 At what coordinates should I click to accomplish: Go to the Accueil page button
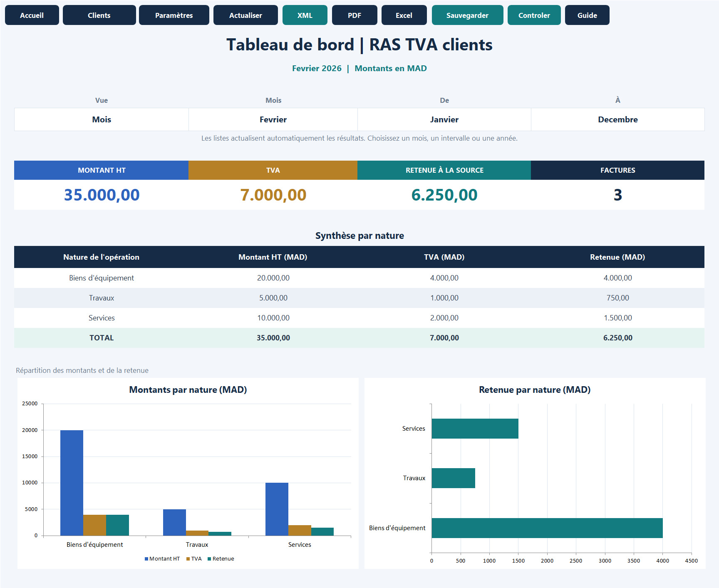[32, 15]
